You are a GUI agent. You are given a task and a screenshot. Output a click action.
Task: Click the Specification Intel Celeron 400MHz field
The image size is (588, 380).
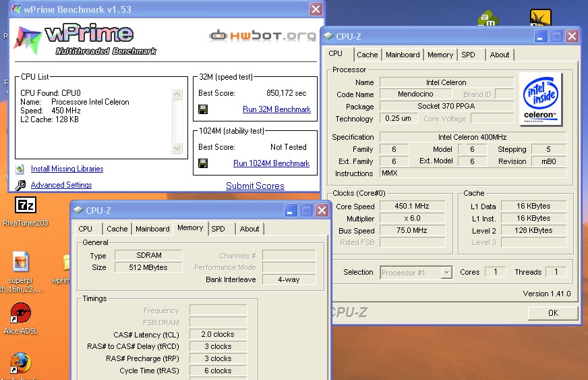[473, 137]
